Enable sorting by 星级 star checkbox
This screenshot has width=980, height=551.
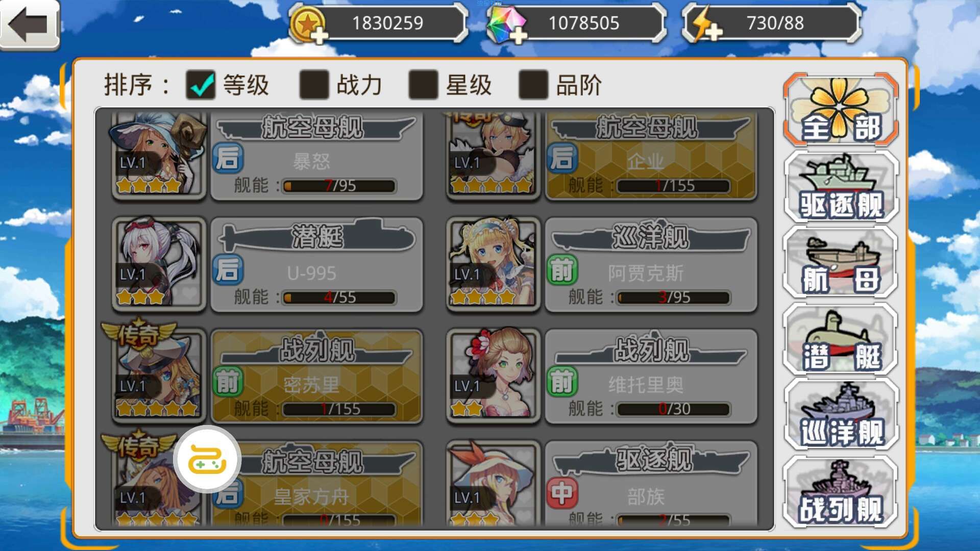click(x=423, y=84)
